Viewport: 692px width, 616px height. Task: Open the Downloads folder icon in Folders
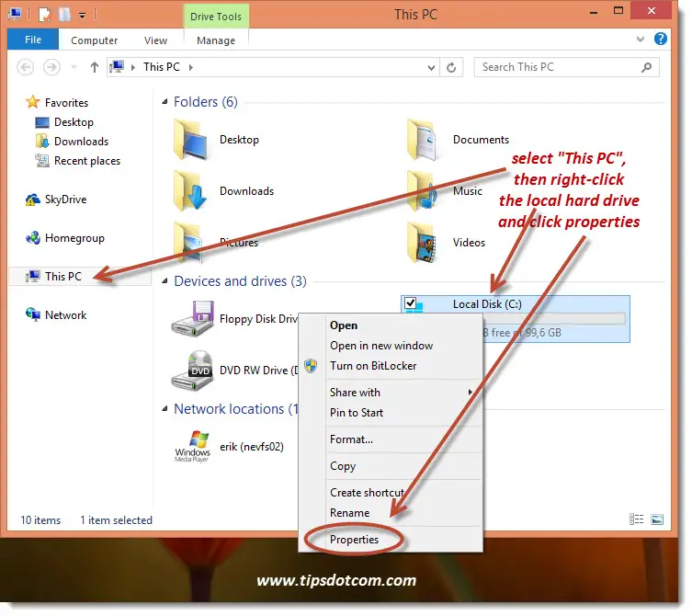pyautogui.click(x=191, y=190)
